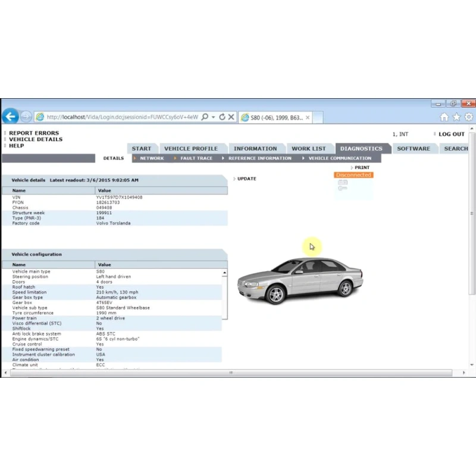
Task: Click the key icon under Disconnected
Action: [x=343, y=188]
